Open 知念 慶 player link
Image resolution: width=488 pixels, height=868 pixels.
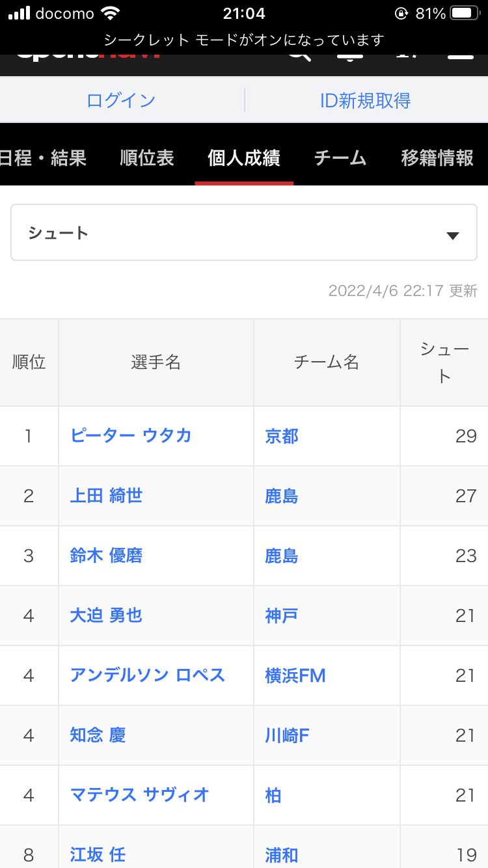point(98,735)
